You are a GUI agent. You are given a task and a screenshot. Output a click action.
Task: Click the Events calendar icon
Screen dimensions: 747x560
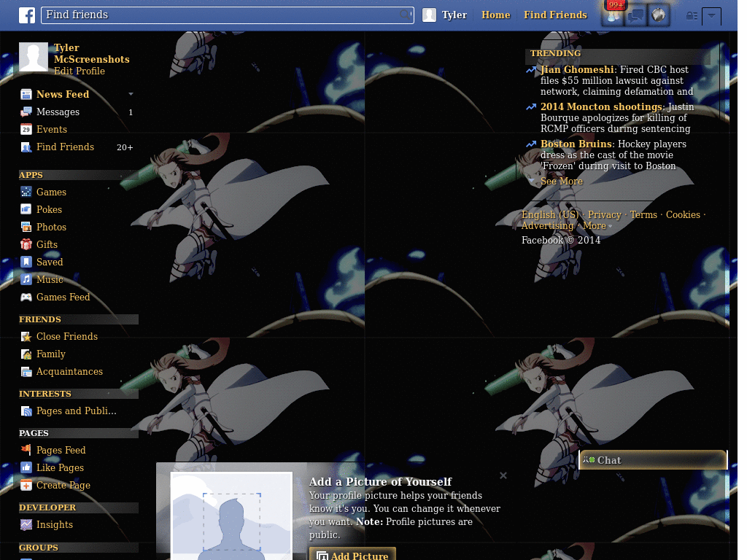[26, 130]
